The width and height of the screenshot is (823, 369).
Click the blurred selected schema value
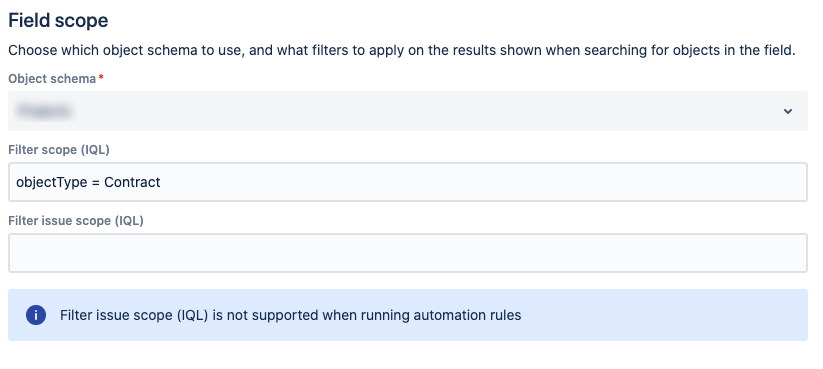[44, 111]
